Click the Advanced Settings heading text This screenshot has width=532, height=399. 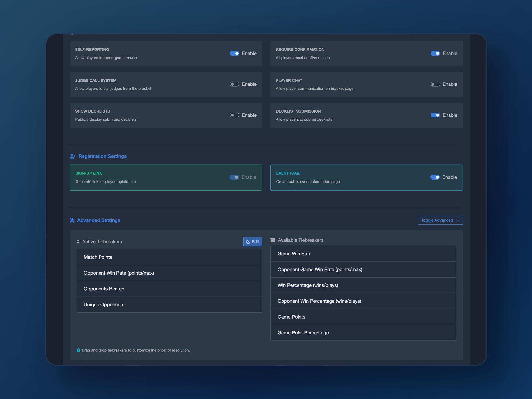coord(99,220)
